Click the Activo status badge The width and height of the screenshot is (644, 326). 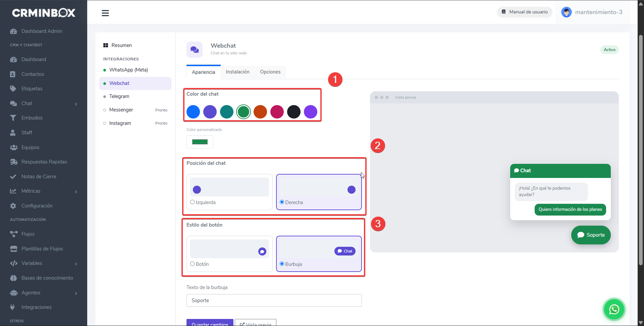(609, 50)
